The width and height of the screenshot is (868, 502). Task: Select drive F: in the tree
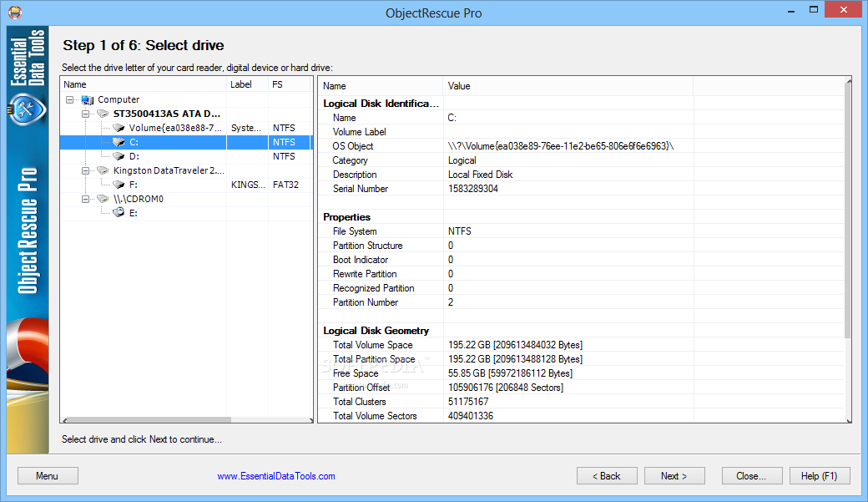133,185
